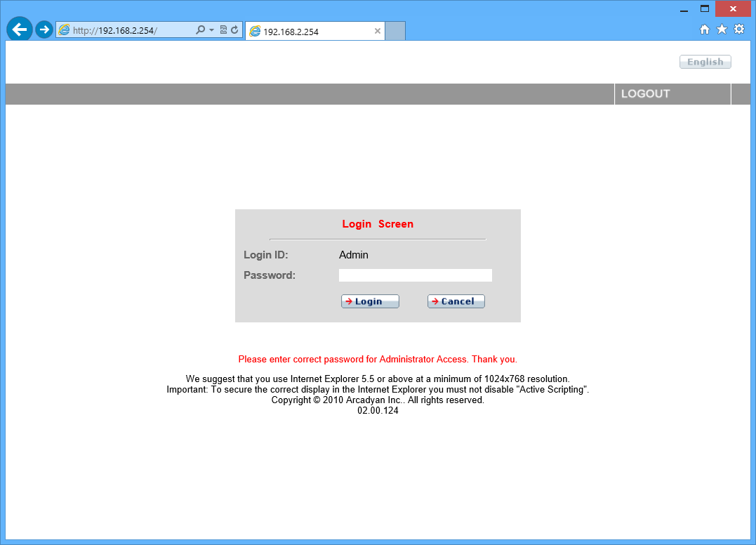The image size is (756, 545).
Task: Open a new blank tab
Action: coord(395,32)
